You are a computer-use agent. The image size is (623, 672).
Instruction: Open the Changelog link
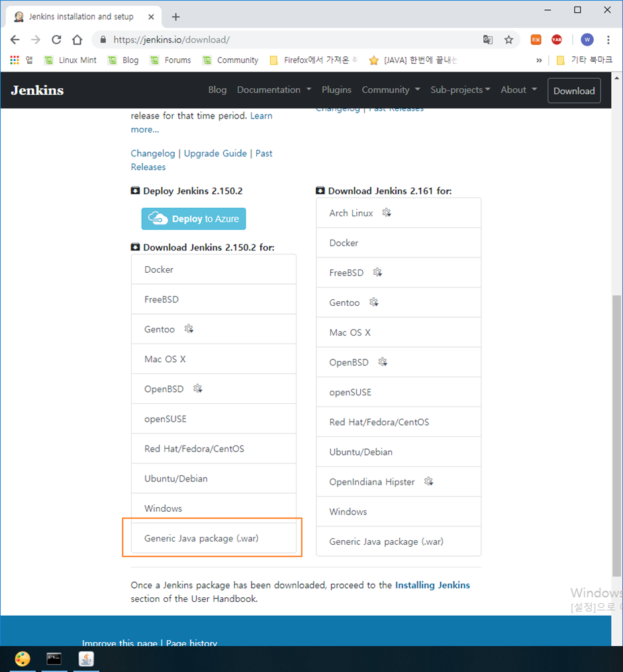tap(153, 154)
